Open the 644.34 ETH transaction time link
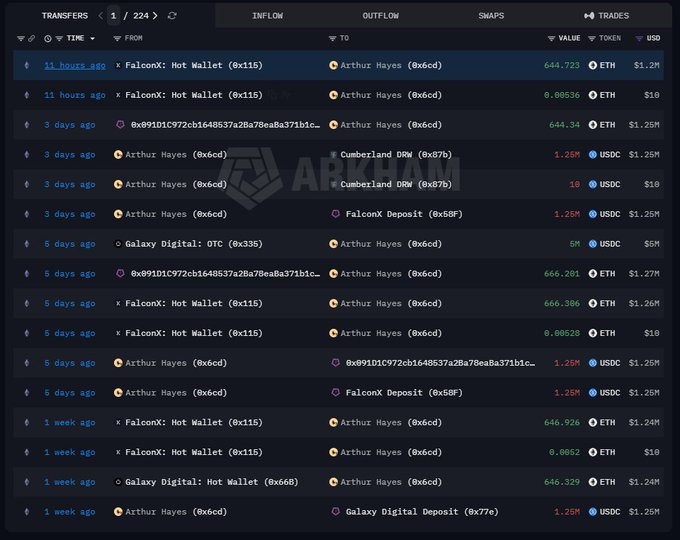This screenshot has height=540, width=680. 69,125
